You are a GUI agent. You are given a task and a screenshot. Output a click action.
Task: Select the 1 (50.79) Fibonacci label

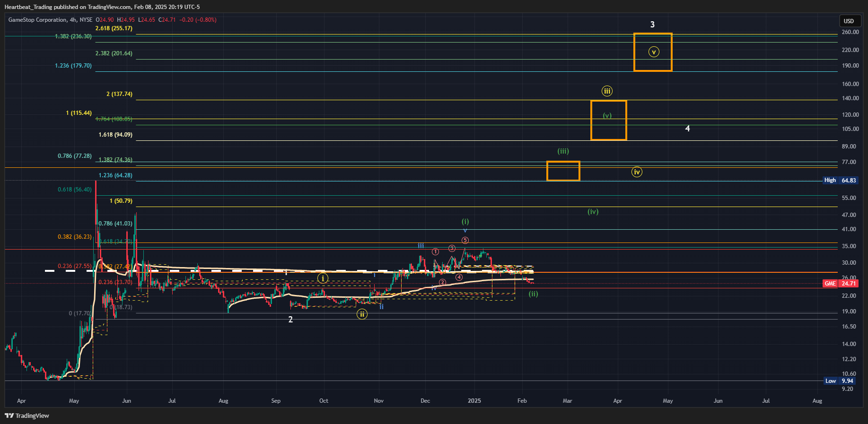[121, 201]
